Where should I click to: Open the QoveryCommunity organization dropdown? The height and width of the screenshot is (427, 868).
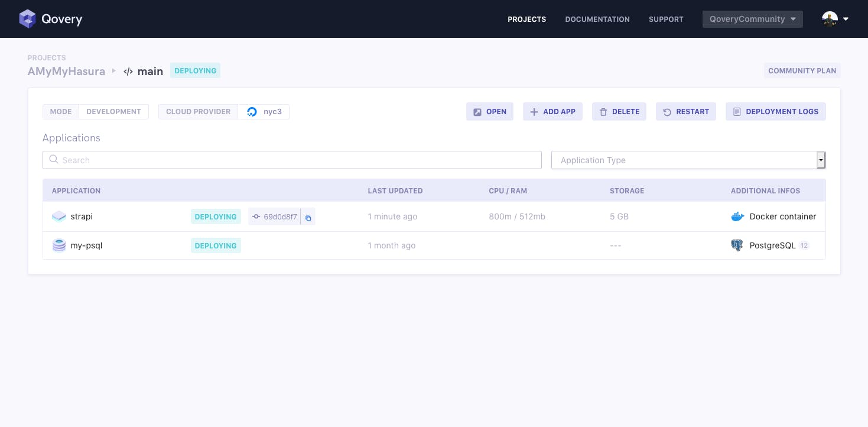[753, 19]
